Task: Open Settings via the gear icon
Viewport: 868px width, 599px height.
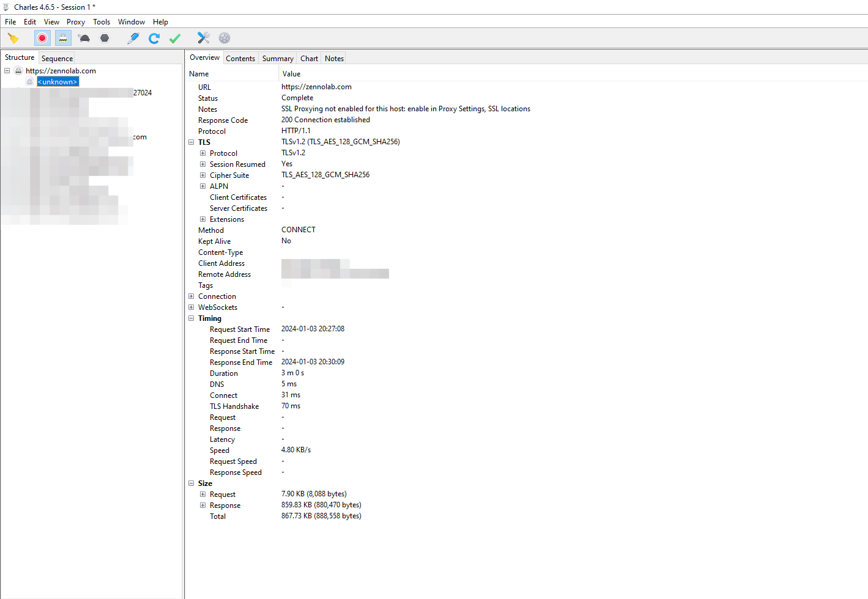Action: click(x=224, y=39)
